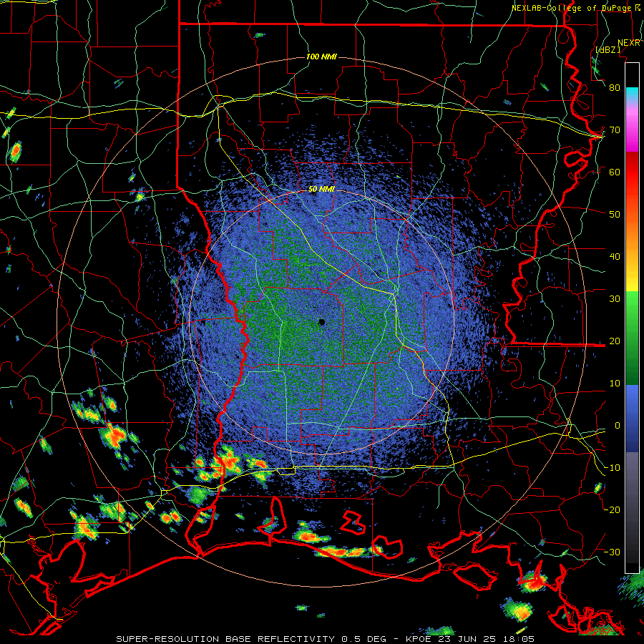Click the 'NEXR' label above the color scale
This screenshot has width=644, height=644.
[629, 43]
